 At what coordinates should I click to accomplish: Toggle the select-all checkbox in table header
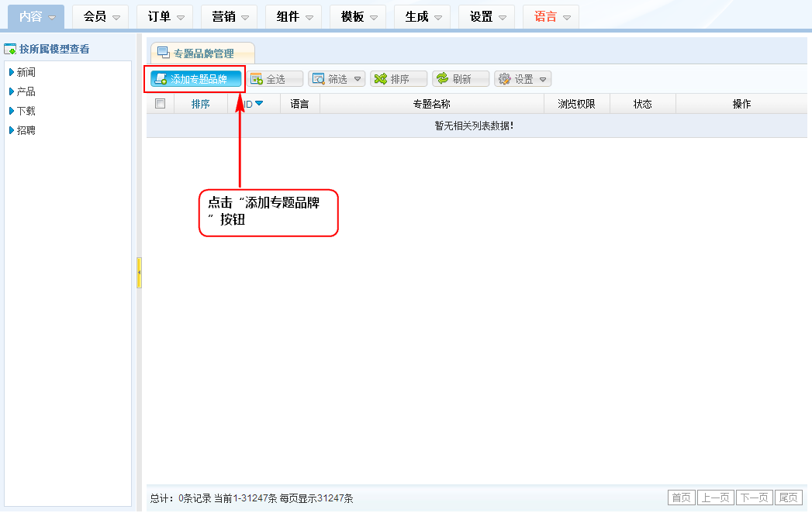[161, 104]
